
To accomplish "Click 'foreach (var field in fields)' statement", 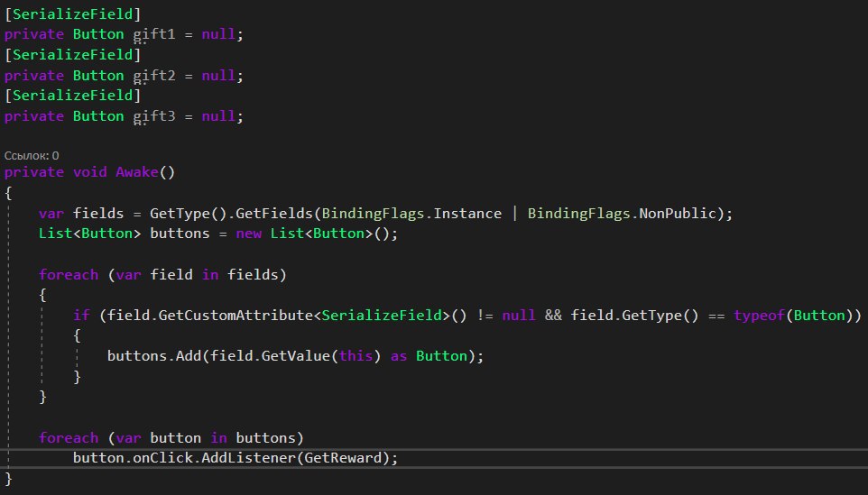I will 162,274.
